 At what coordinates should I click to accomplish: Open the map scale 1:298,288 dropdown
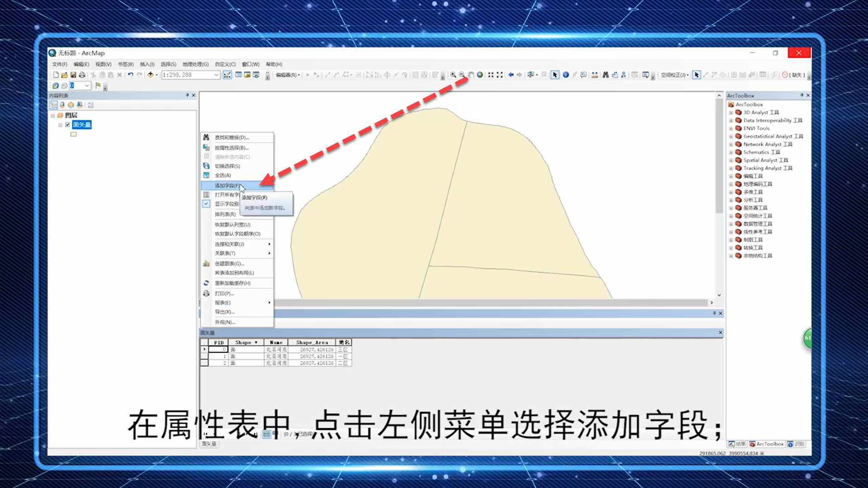(x=216, y=75)
